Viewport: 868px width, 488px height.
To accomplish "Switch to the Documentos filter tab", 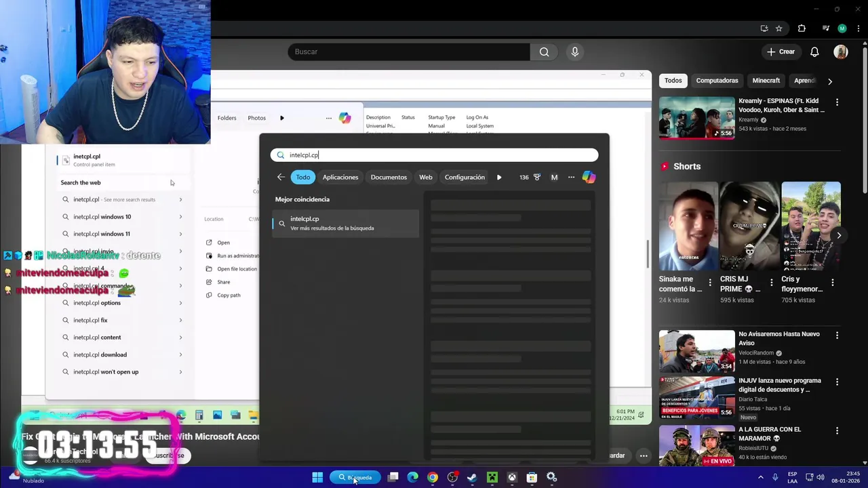I will point(389,177).
